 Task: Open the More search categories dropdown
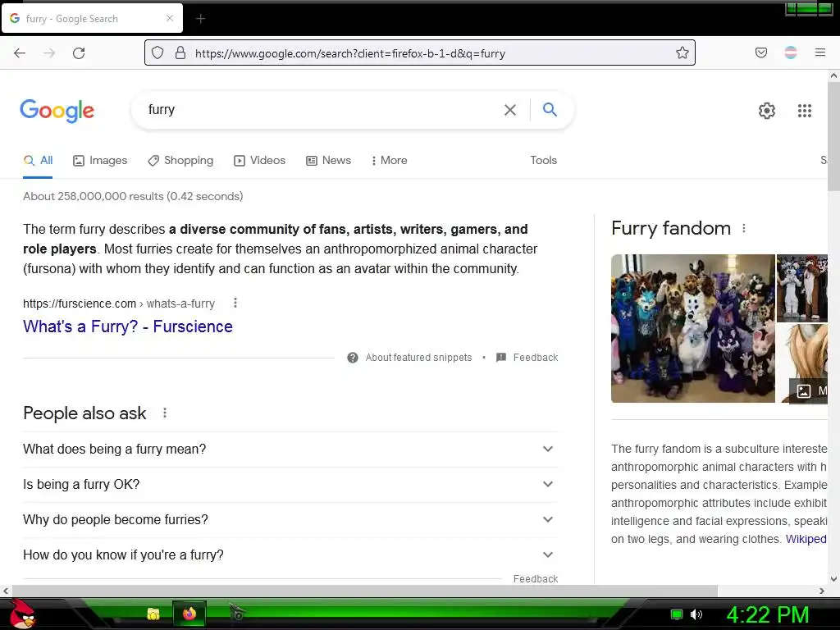tap(390, 160)
